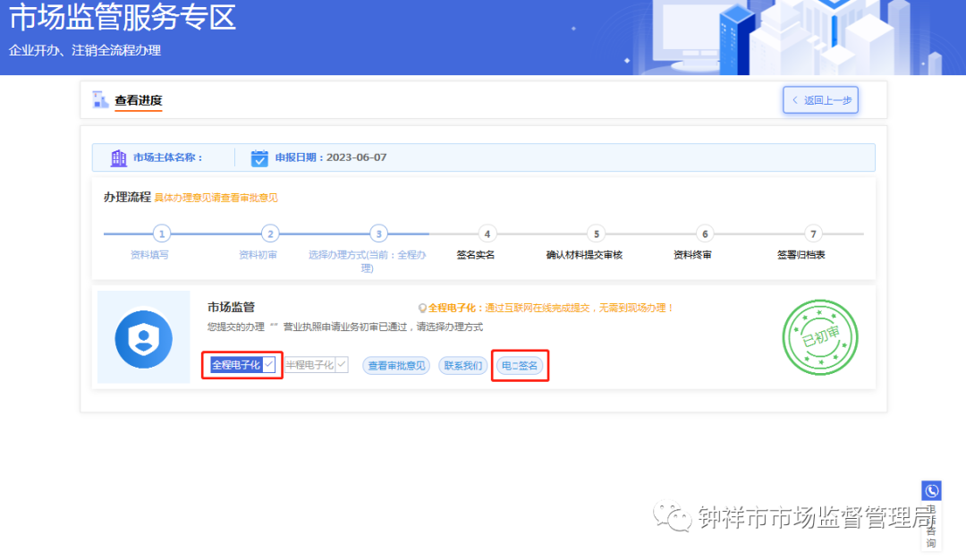Click step 3 选择办理方式 circle
This screenshot has height=560, width=966.
coord(378,234)
